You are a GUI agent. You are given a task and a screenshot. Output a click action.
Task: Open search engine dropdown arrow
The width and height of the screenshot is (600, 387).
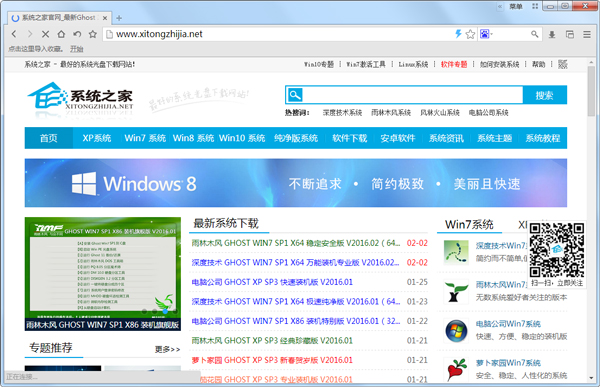coord(492,34)
